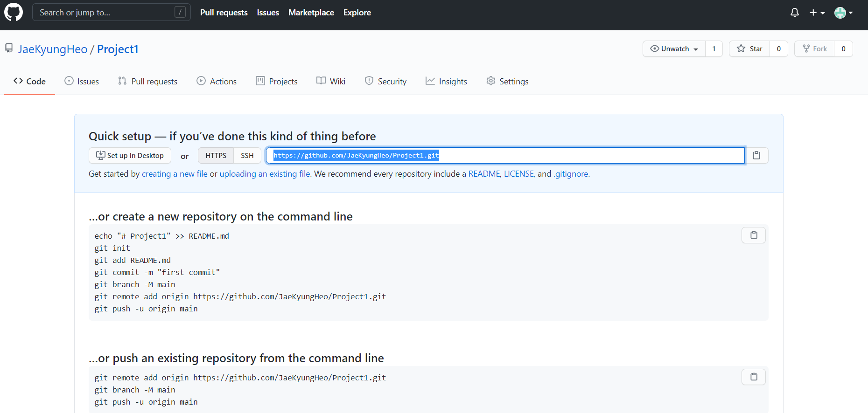Click the 'git init' command line
The height and width of the screenshot is (413, 868).
click(x=112, y=248)
